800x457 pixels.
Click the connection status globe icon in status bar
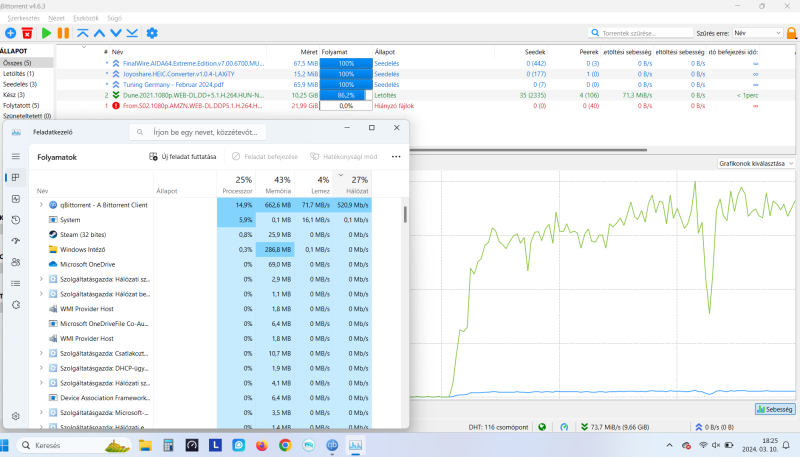(x=542, y=427)
